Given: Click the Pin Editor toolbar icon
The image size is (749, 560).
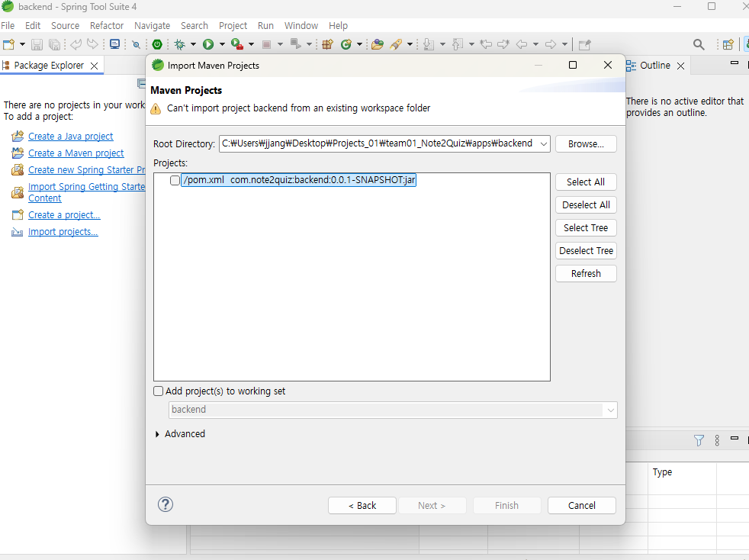Looking at the screenshot, I should 585,44.
